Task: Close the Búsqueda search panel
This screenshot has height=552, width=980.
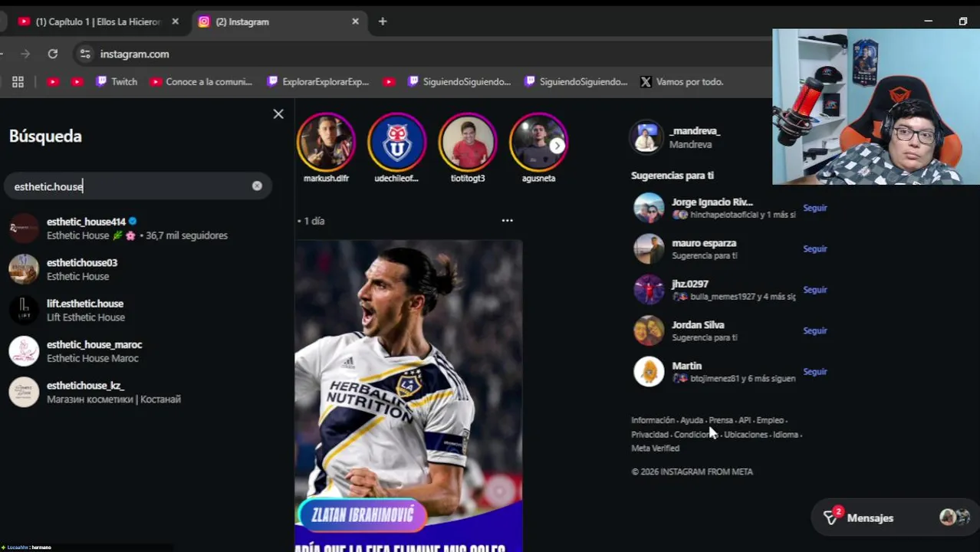Action: click(278, 114)
